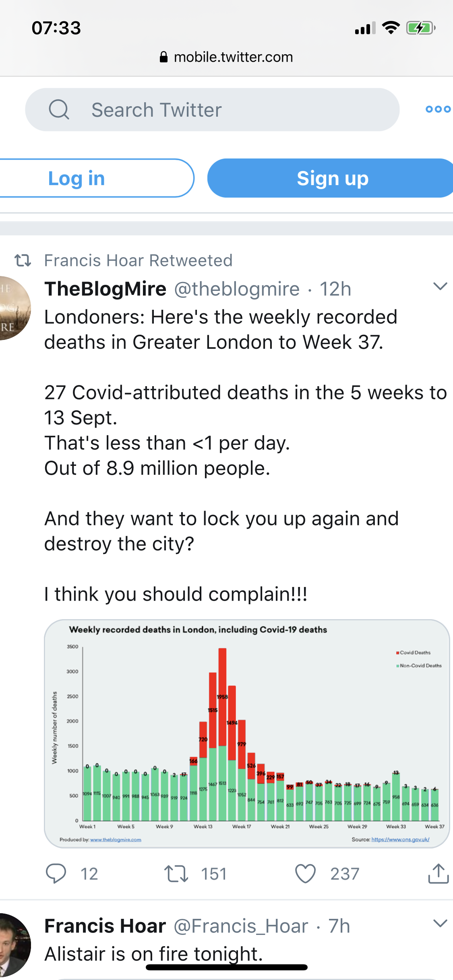Tap the TheBlogMire display name
Screen dimensions: 453x980
105,289
